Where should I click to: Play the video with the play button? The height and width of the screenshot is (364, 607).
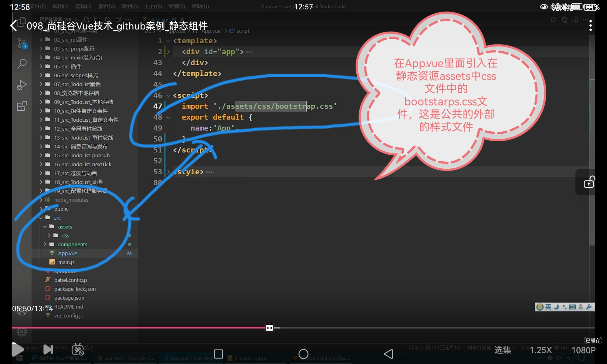[x=17, y=349]
